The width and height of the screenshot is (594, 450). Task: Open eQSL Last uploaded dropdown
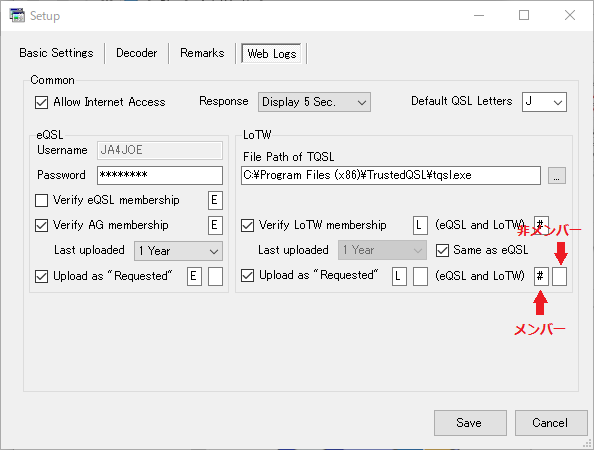coord(178,251)
